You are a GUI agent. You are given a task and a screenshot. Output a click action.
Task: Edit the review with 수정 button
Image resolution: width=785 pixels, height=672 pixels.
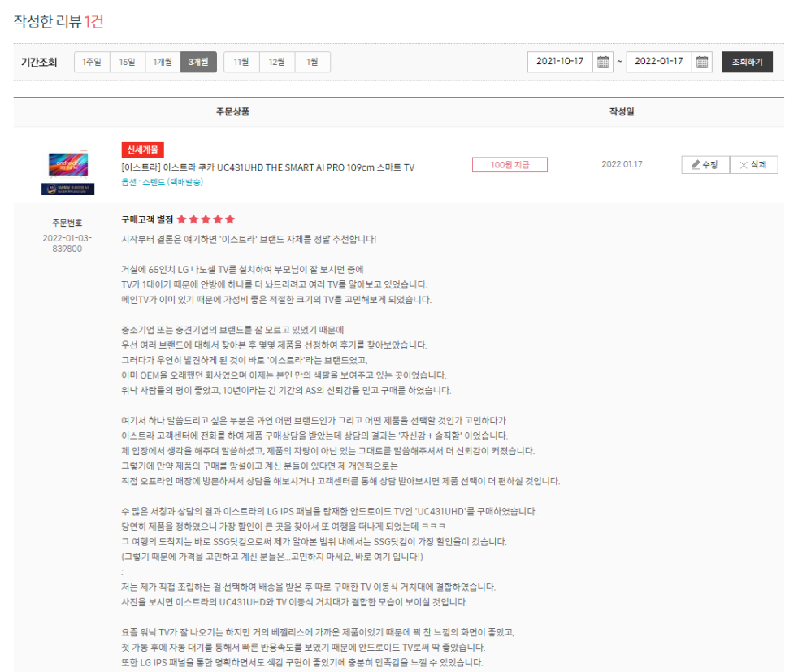coord(705,165)
